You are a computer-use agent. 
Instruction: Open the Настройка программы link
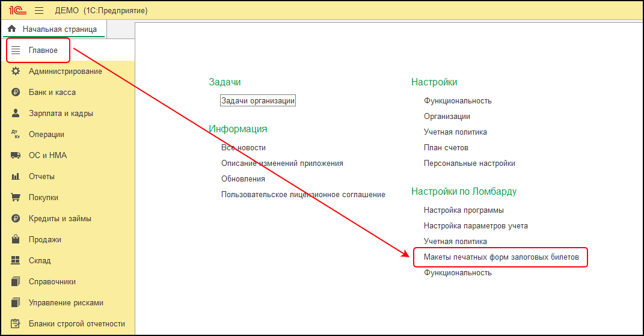(464, 210)
